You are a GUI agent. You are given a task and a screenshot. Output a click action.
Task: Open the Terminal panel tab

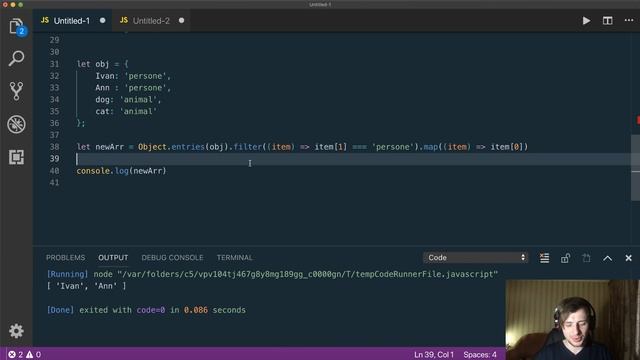tap(235, 258)
